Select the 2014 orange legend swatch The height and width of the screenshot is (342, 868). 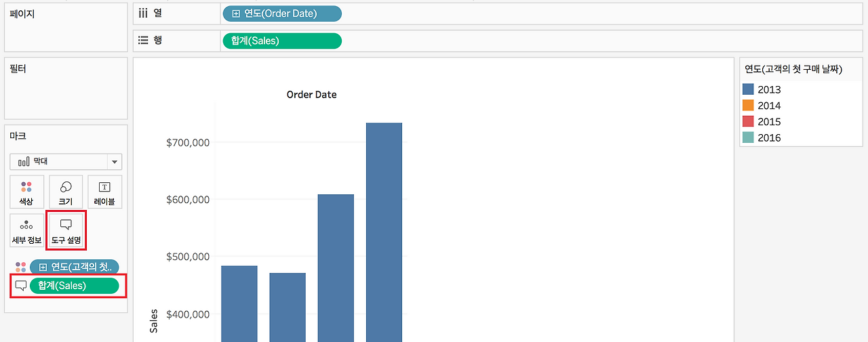[x=749, y=106]
